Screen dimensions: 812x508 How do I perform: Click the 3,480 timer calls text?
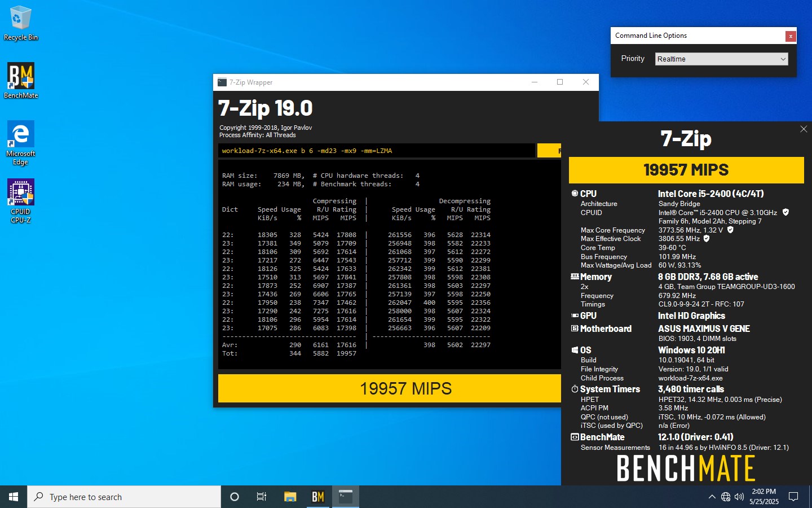[x=691, y=389]
